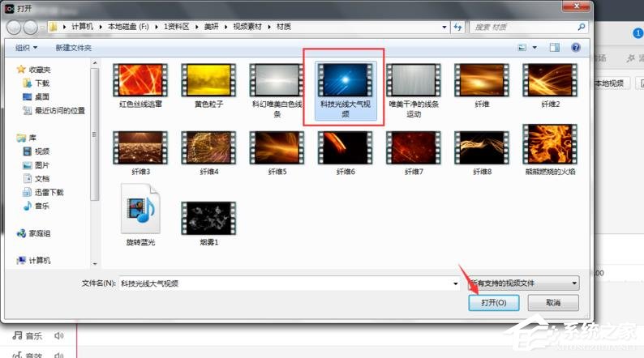
Task: Click sidebar scrollbar up arrow
Action: click(x=95, y=63)
